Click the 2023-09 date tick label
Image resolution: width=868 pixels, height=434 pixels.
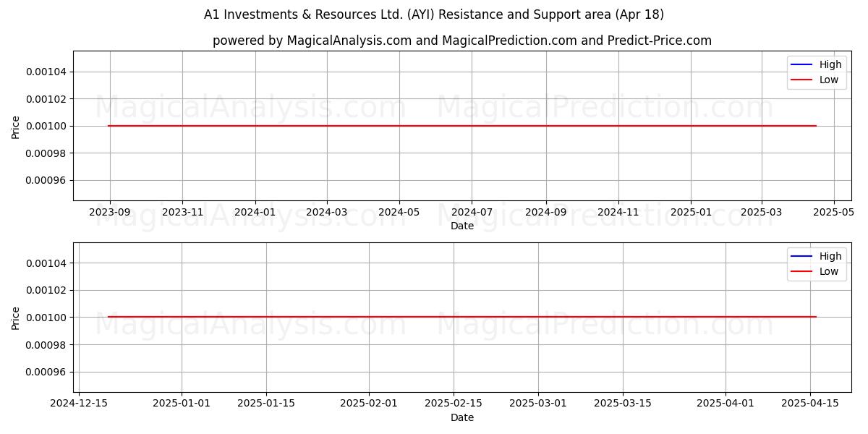110,212
